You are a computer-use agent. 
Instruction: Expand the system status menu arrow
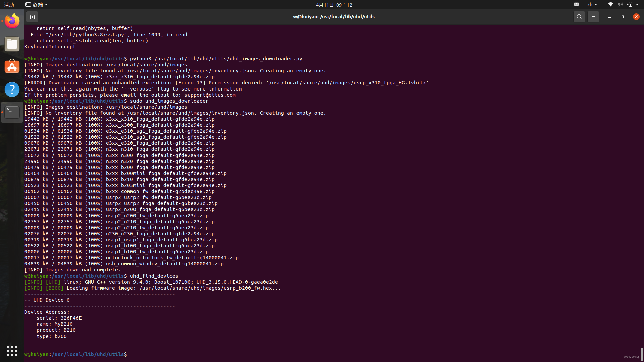[x=638, y=4]
